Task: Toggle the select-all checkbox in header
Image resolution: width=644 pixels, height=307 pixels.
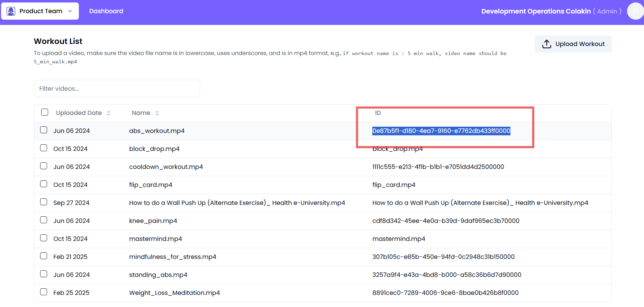Action: point(45,112)
